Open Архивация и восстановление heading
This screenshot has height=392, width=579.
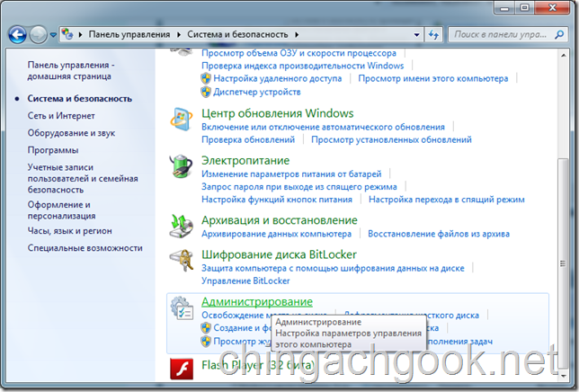pos(279,220)
